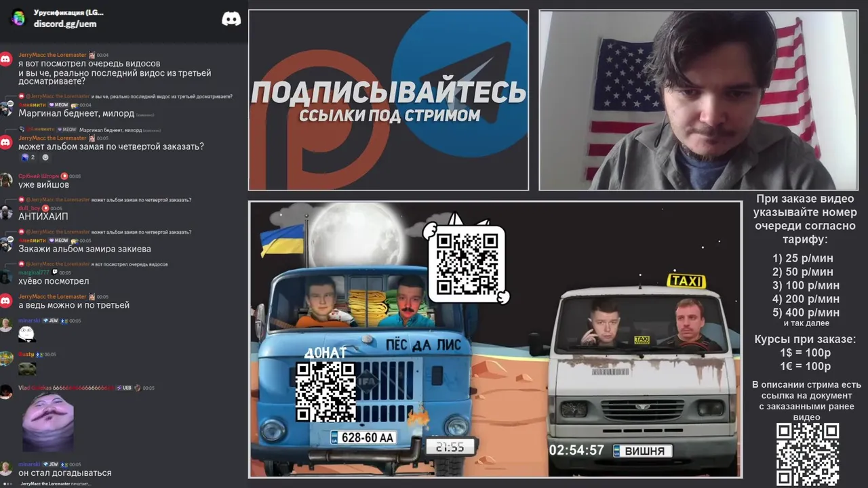Click the username 'Rusty'
This screenshot has width=868, height=488.
click(x=26, y=354)
